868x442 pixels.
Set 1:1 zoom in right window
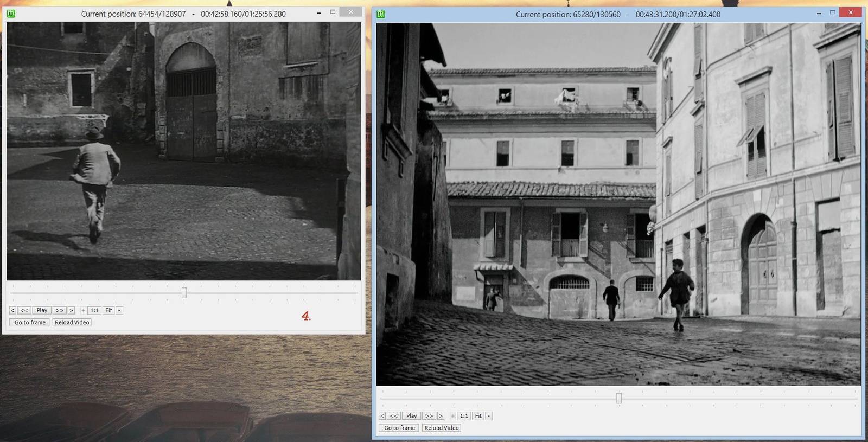[464, 416]
